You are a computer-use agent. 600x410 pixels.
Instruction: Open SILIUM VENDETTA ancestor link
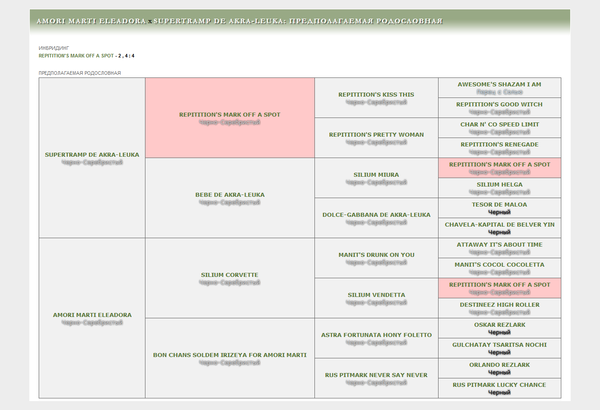(376, 295)
